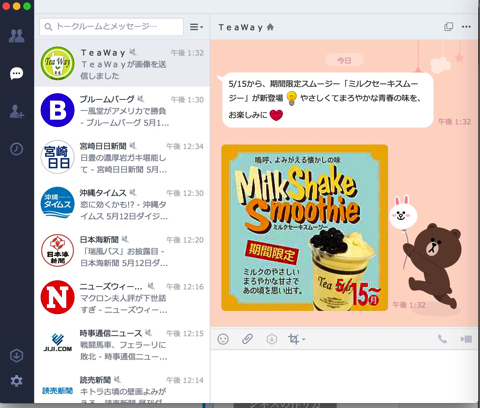The width and height of the screenshot is (480, 408).
Task: Open the 読売新聞 chat
Action: coord(122,385)
